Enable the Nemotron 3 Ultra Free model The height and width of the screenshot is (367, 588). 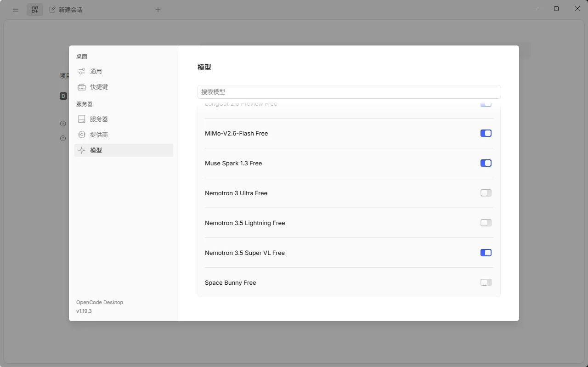486,193
